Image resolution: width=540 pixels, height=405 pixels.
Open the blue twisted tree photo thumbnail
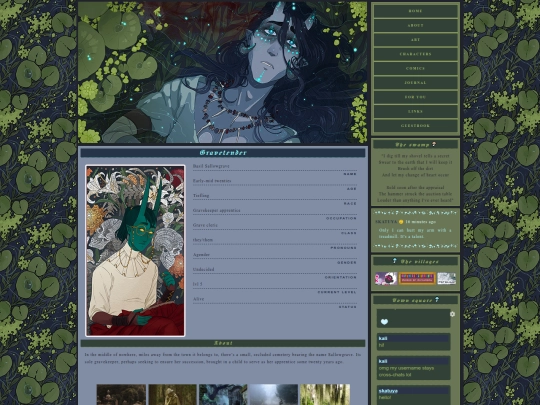(x=223, y=394)
